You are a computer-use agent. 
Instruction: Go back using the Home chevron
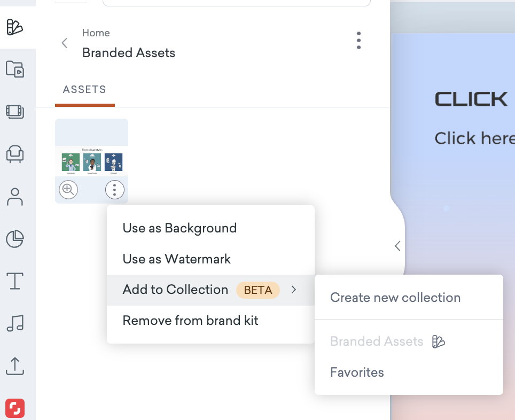65,43
